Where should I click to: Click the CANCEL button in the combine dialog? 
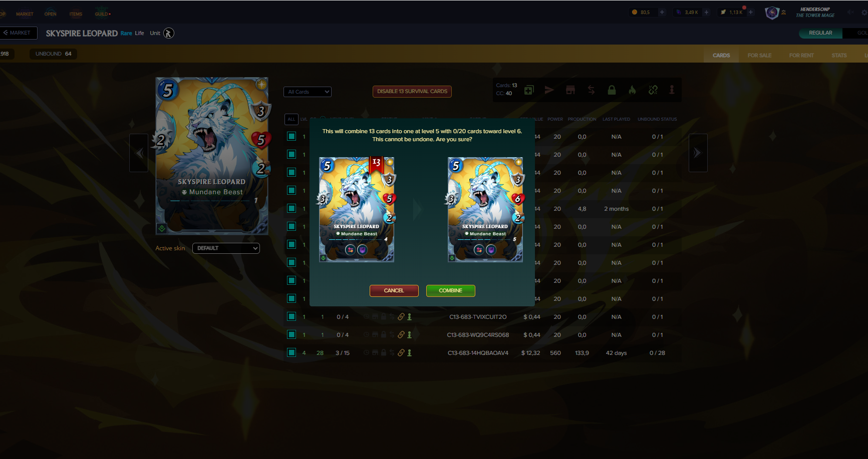click(x=394, y=291)
